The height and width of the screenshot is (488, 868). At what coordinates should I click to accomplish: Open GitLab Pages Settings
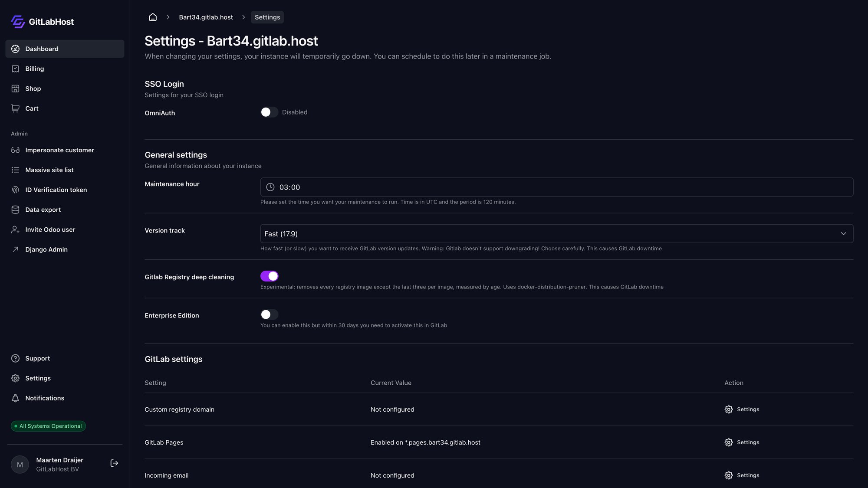(741, 442)
